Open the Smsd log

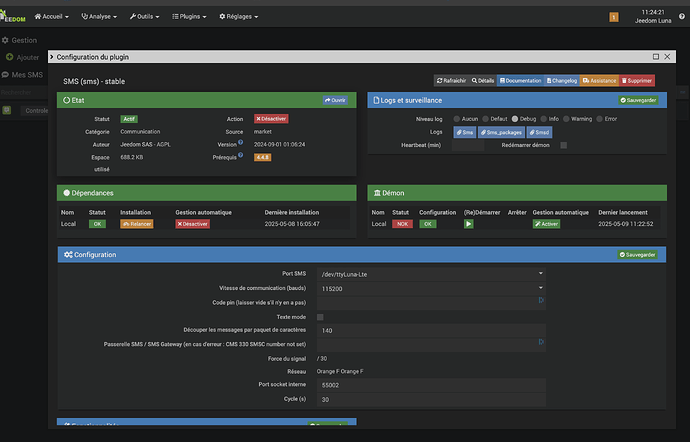539,132
